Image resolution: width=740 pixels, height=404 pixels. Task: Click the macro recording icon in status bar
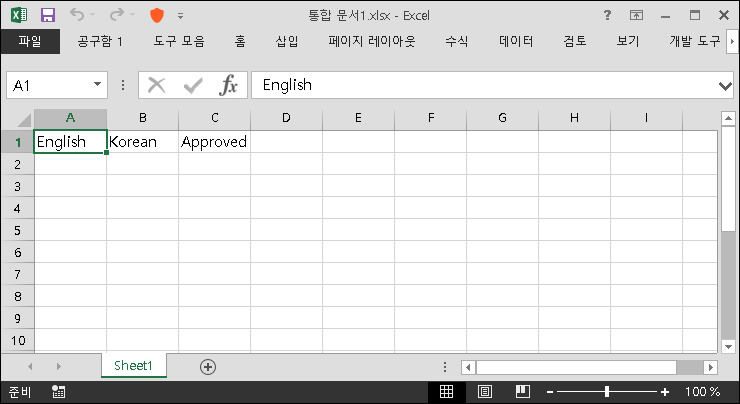tap(58, 392)
